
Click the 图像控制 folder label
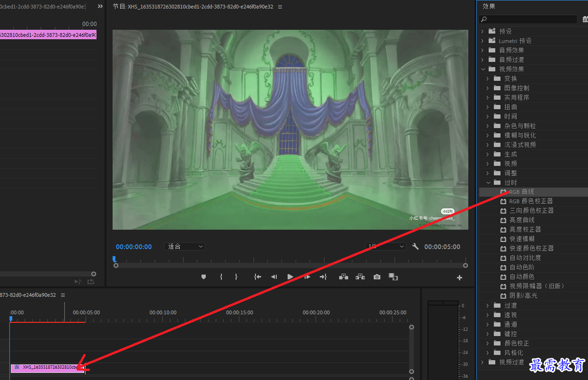pos(517,88)
